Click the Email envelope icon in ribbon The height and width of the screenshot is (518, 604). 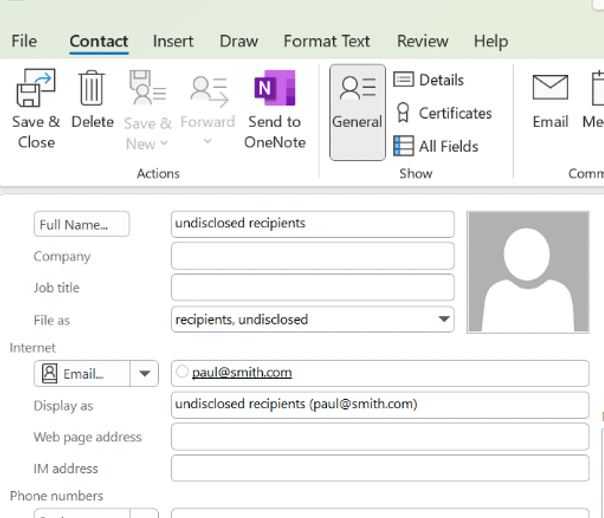pos(550,90)
